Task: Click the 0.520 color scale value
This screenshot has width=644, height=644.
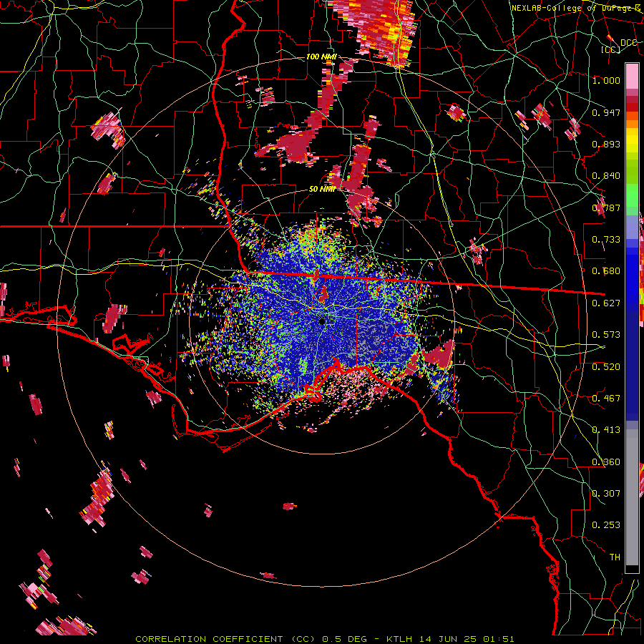Action: [606, 366]
